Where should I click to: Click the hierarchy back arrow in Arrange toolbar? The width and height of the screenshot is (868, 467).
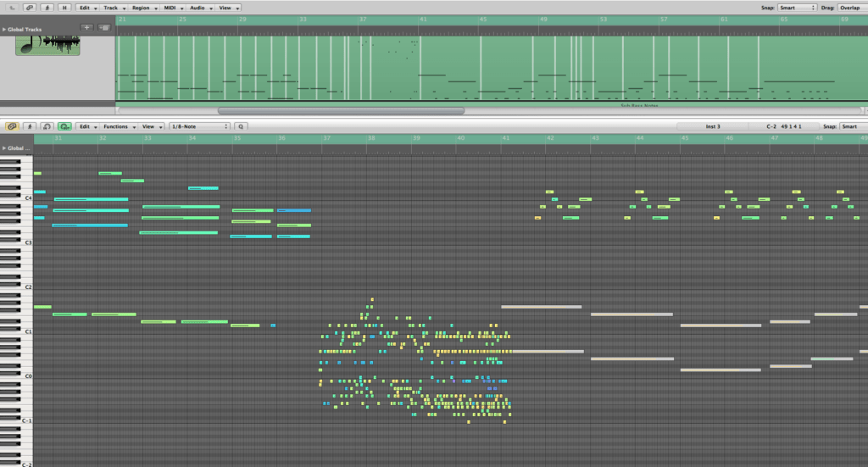[12, 8]
